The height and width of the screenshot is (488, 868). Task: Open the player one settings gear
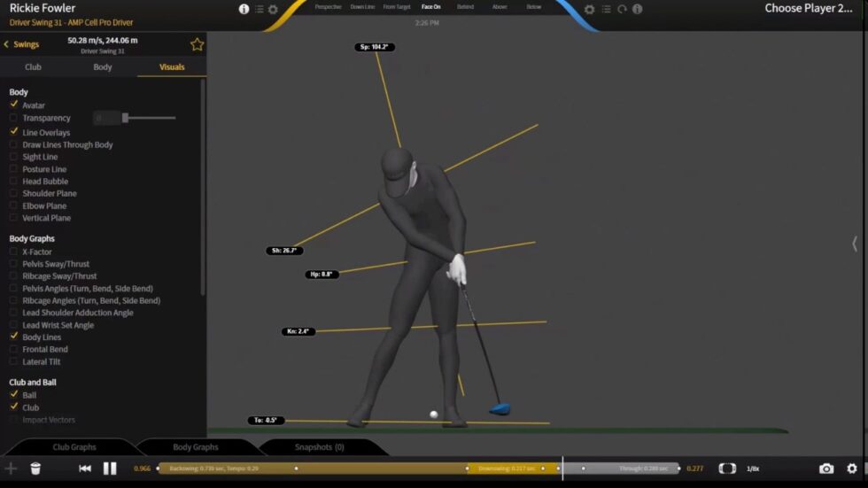(x=273, y=9)
